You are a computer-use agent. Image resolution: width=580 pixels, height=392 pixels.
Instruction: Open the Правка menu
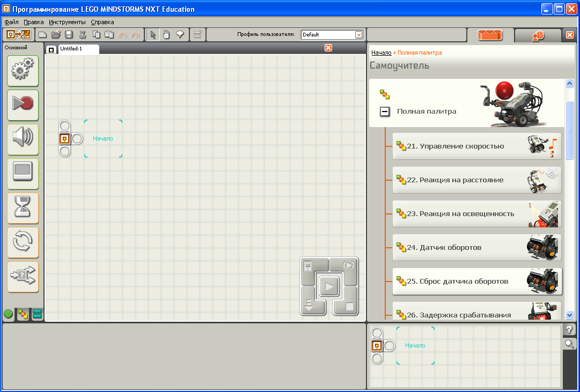click(x=34, y=22)
